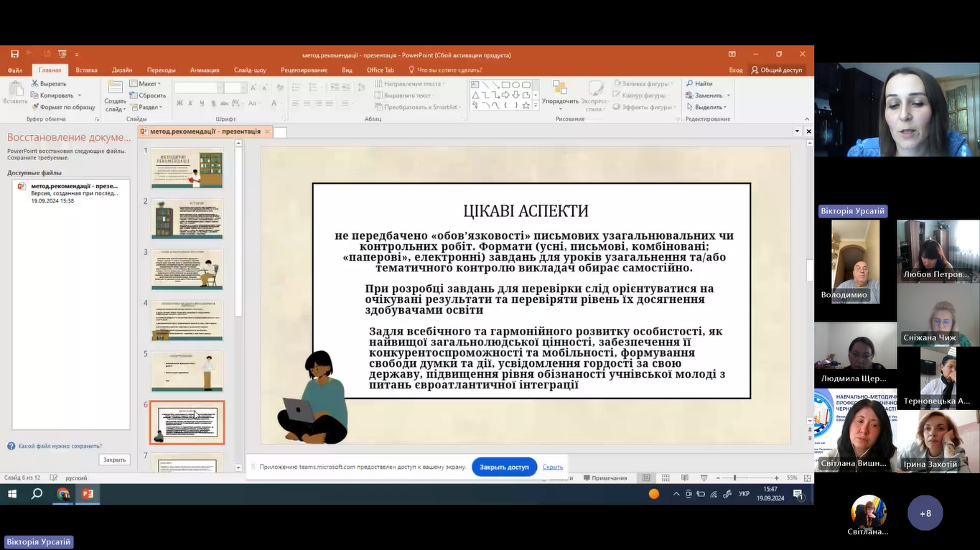The height and width of the screenshot is (550, 980).
Task: Click Закрыть button in recovery pane
Action: (114, 460)
